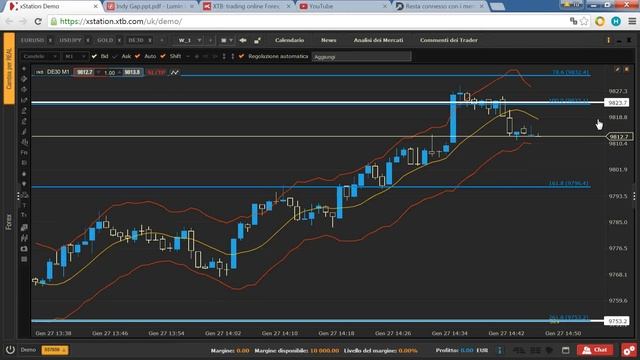The width and height of the screenshot is (640, 360).
Task: Click the orange vertical dots menu near top right
Action: 609,40
